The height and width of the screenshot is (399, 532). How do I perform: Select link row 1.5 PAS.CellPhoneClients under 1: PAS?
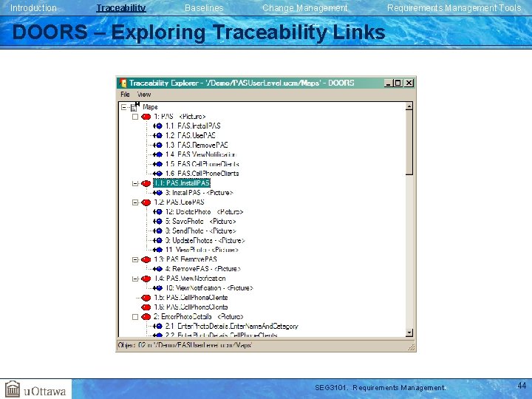tap(202, 164)
